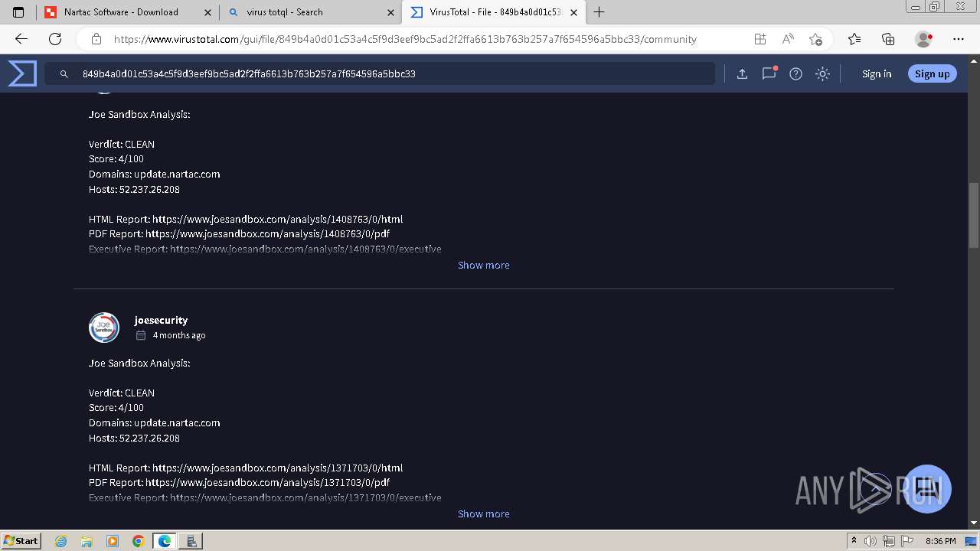The height and width of the screenshot is (551, 980).
Task: Add this page to favorites star icon
Action: 815,39
